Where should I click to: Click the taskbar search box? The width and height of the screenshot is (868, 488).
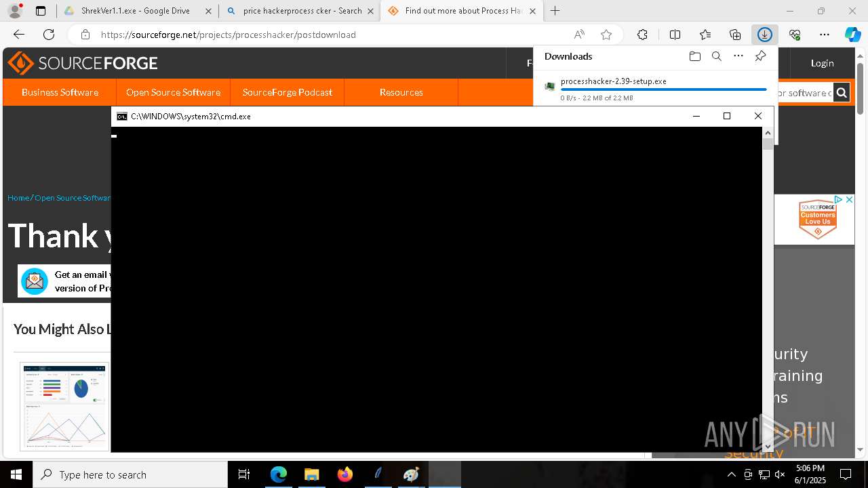tap(130, 474)
